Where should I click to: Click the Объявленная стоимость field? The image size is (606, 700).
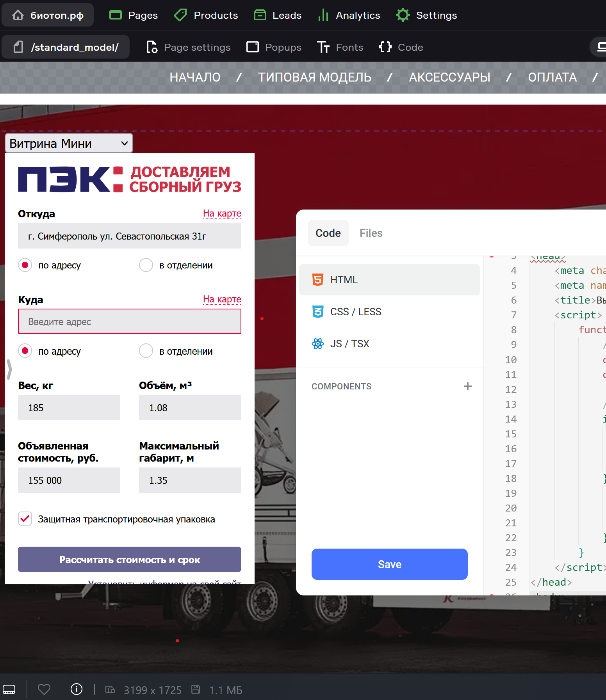point(69,480)
